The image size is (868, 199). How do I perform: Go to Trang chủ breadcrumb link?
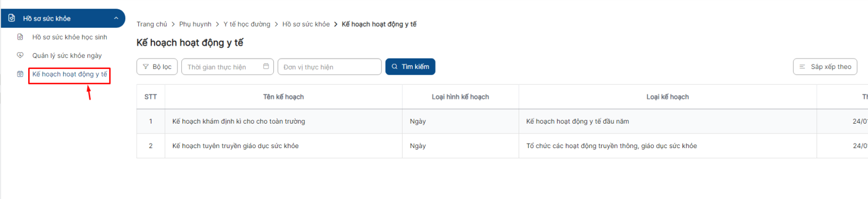(x=152, y=24)
